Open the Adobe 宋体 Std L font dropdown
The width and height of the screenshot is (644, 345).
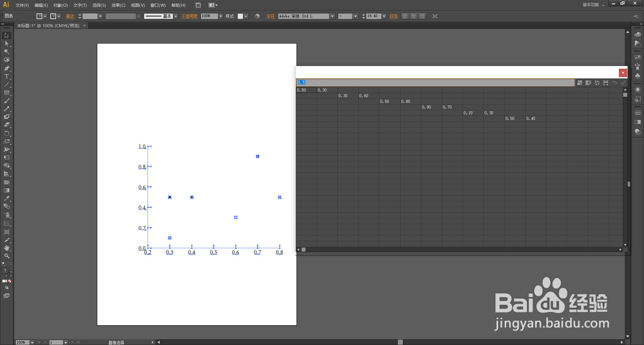tap(332, 16)
